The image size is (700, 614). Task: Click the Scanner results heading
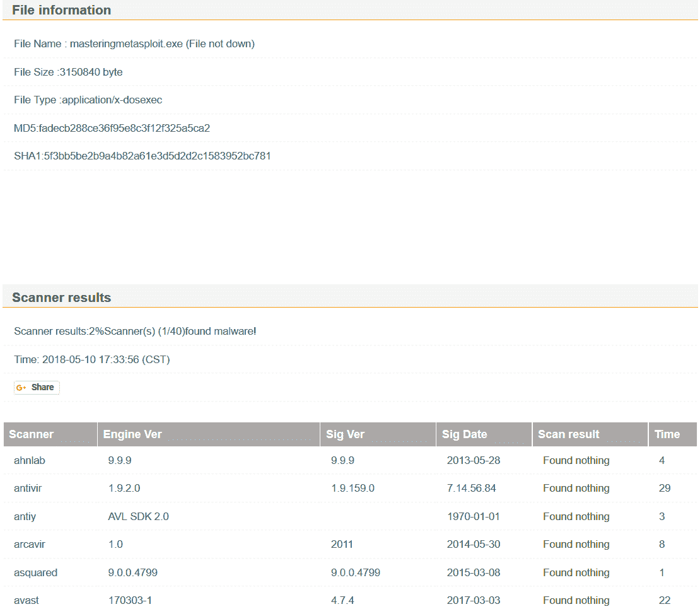62,298
